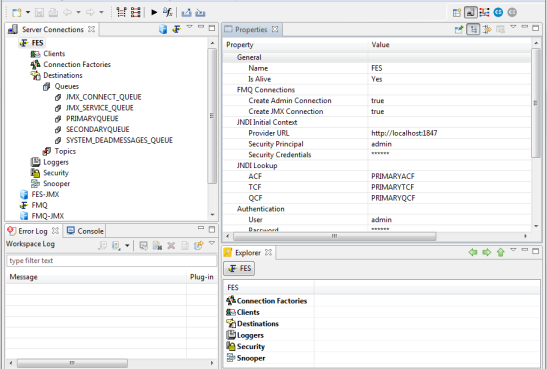Open the New toolbar dropdown arrow
This screenshot has width=547, height=369.
tap(28, 13)
